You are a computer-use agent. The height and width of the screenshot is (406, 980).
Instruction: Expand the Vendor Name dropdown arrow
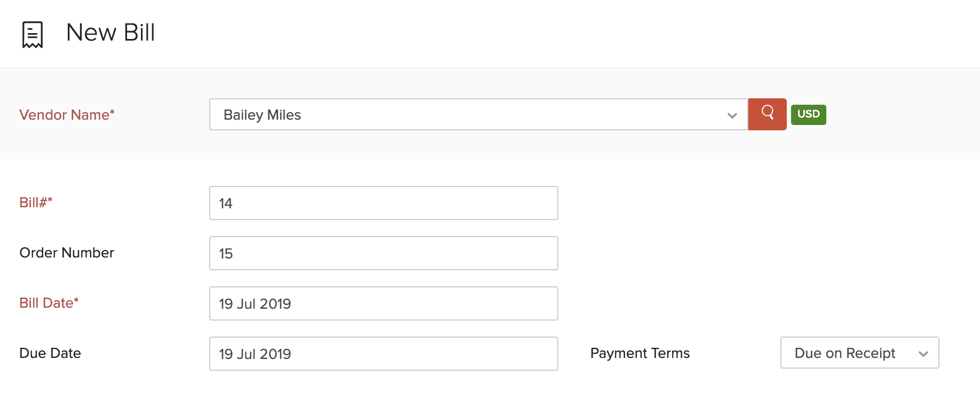[x=732, y=115]
